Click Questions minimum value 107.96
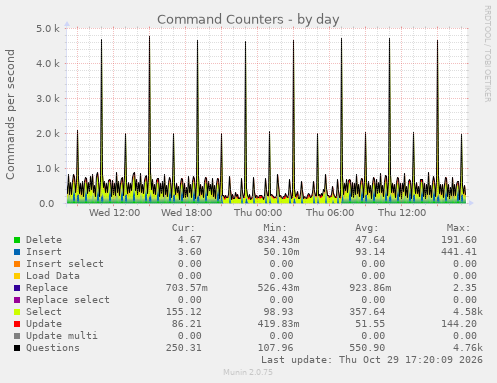Viewport: 497px width, 383px height. click(275, 348)
